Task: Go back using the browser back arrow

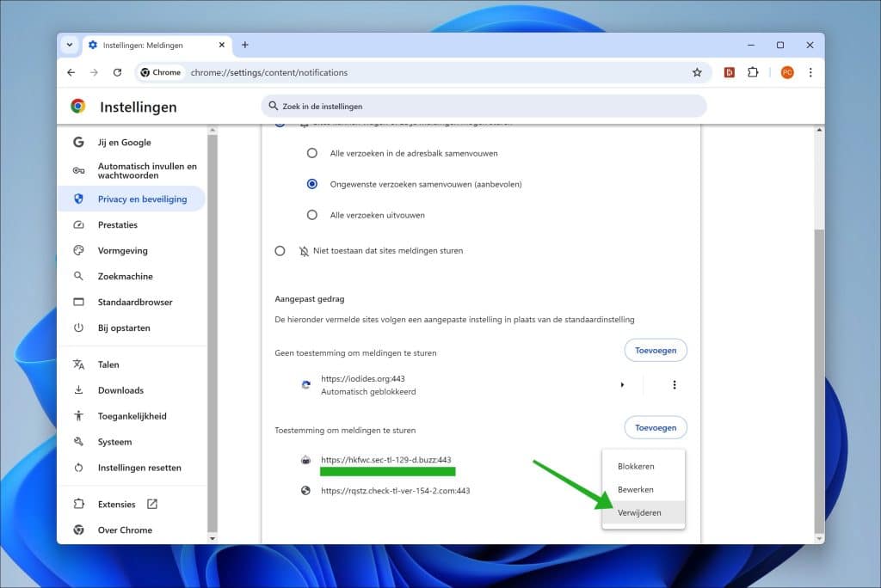Action: click(x=71, y=72)
